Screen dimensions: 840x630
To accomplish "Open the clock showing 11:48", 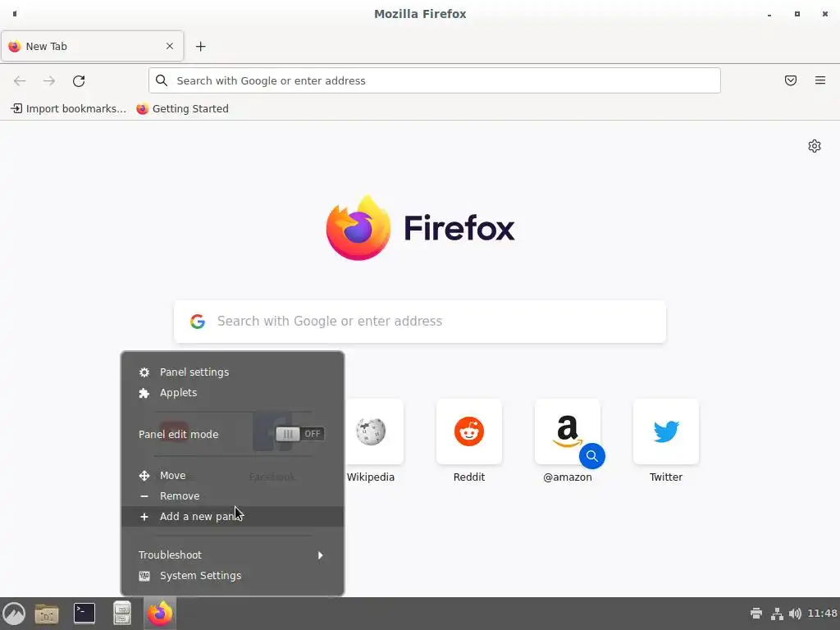I will click(x=822, y=614).
